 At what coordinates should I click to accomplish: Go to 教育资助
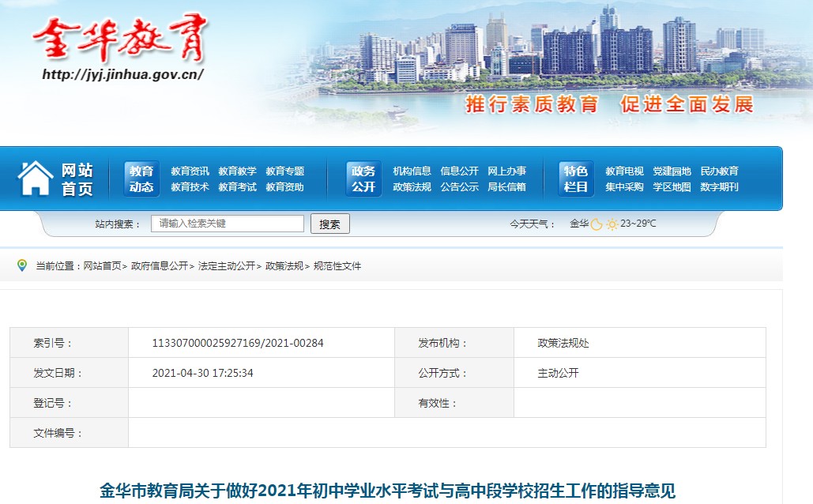284,186
